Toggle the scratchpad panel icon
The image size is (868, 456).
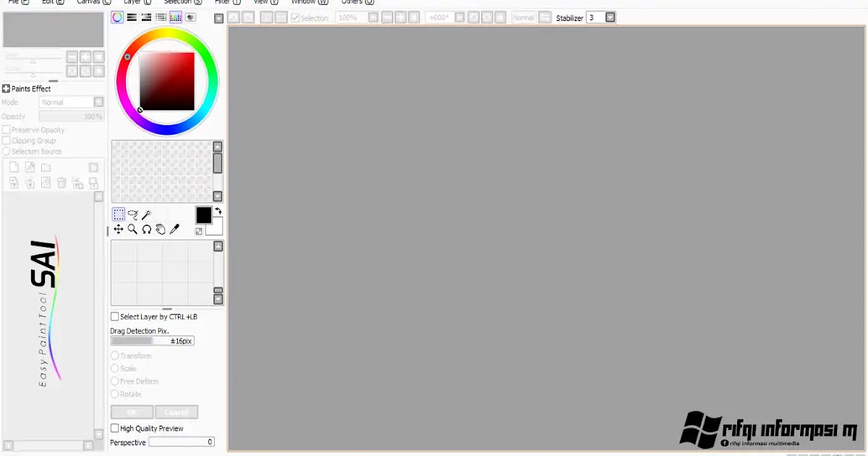pos(190,17)
